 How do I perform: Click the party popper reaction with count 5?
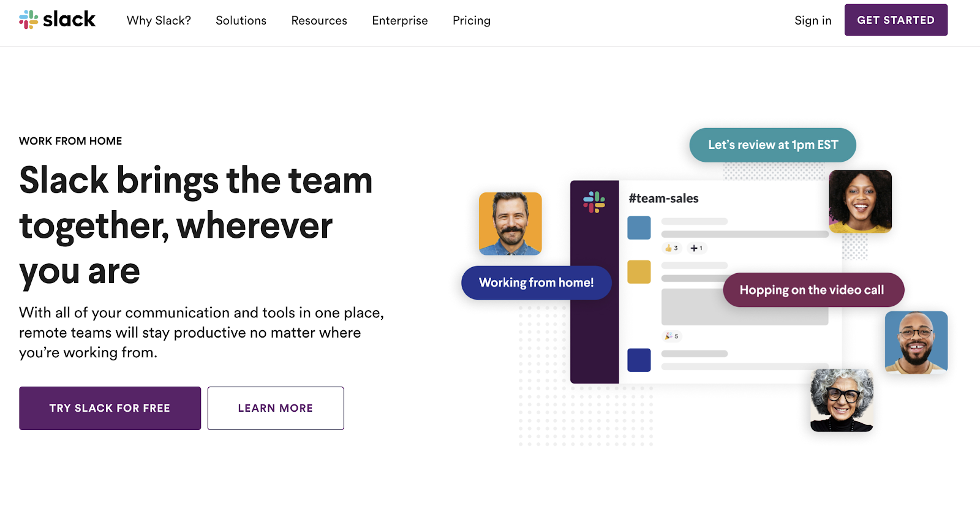click(x=672, y=336)
